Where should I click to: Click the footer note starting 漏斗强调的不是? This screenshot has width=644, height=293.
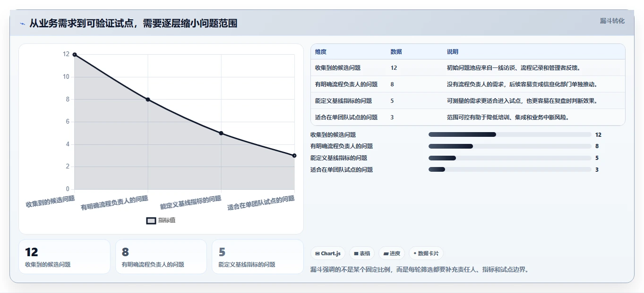click(x=419, y=269)
